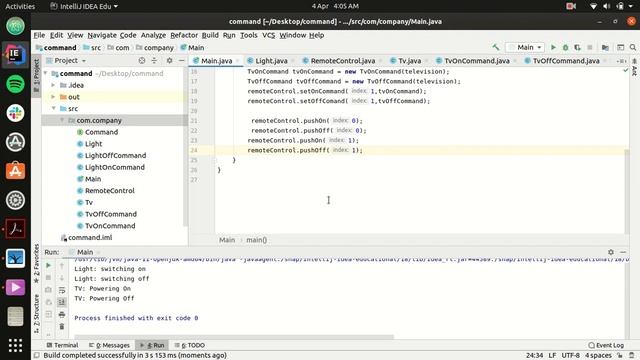This screenshot has width=640, height=360.
Task: Toggle soft-wrap in Run console
Action: (x=62, y=290)
